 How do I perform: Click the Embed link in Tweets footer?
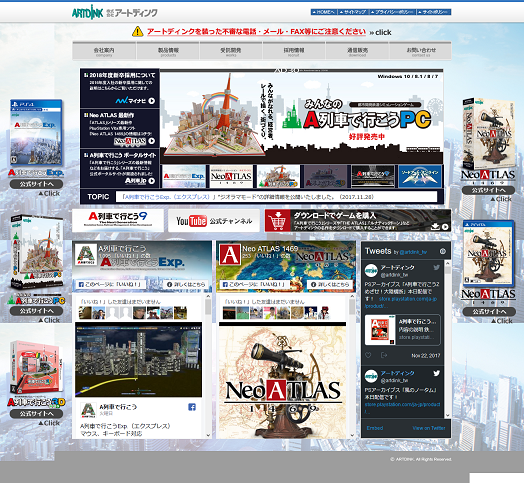(375, 428)
